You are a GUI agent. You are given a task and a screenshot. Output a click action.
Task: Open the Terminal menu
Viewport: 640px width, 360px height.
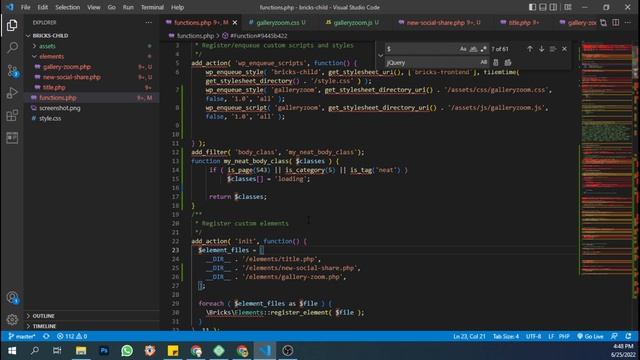pyautogui.click(x=152, y=7)
